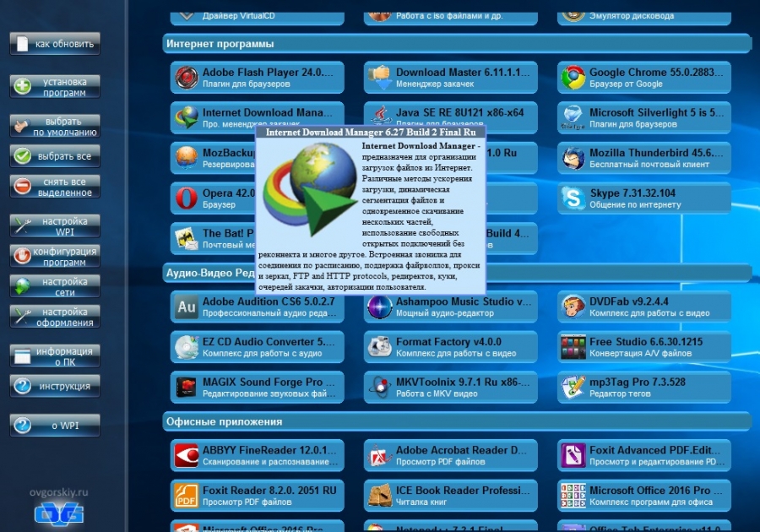Viewport: 760px width, 532px height.
Task: Click the ABBYY FineReader icon
Action: (187, 455)
